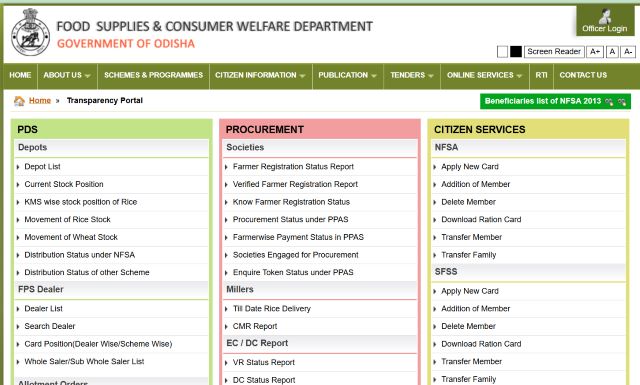Screen dimensions: 640x385
Task: Click the Odisha government emblem logo
Action: [31, 33]
